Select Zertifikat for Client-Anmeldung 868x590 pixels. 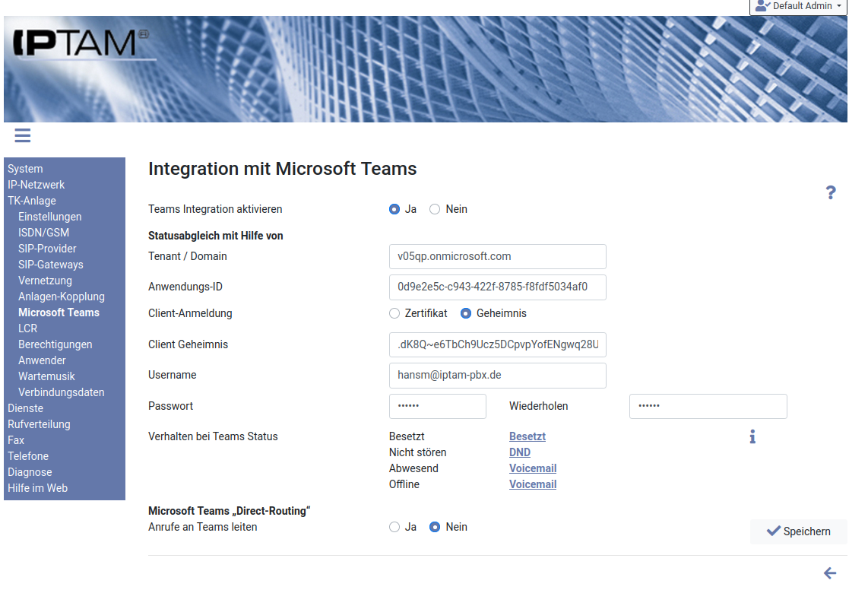tap(394, 313)
